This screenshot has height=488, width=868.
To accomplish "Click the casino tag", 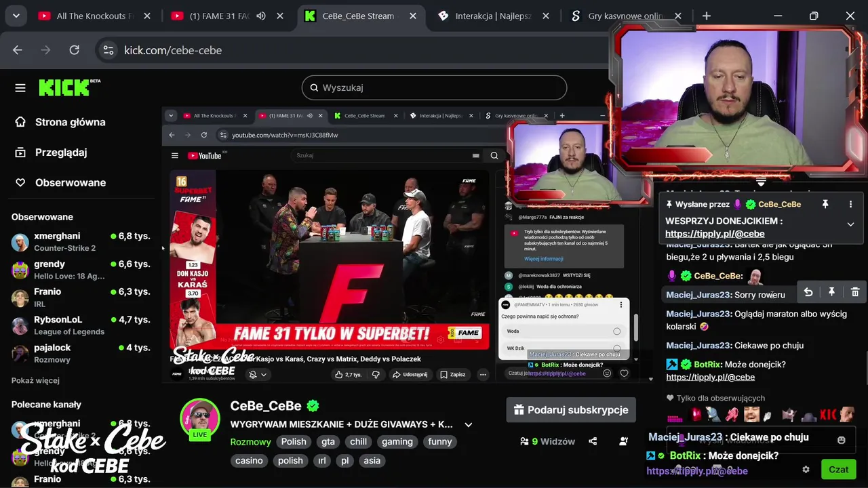I will coord(249,461).
